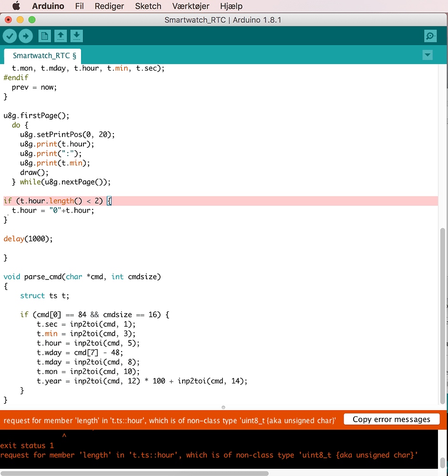This screenshot has width=448, height=476.
Task: Open the Fil menu
Action: point(79,6)
